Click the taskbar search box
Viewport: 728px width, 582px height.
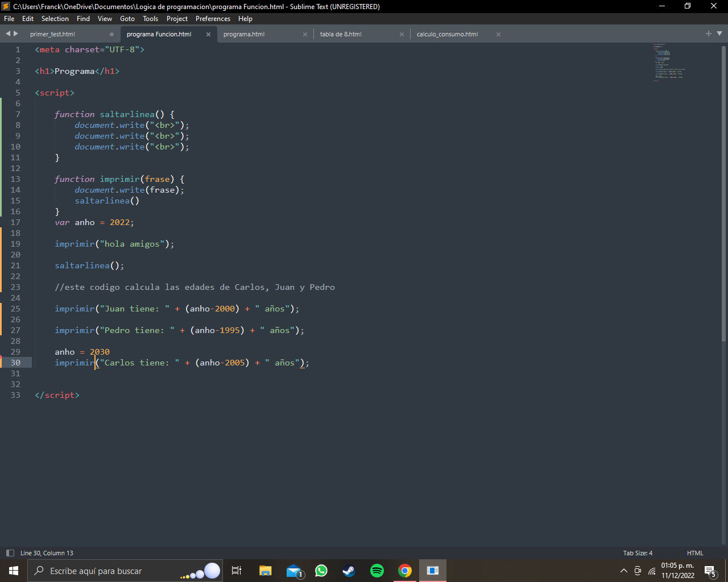point(125,571)
